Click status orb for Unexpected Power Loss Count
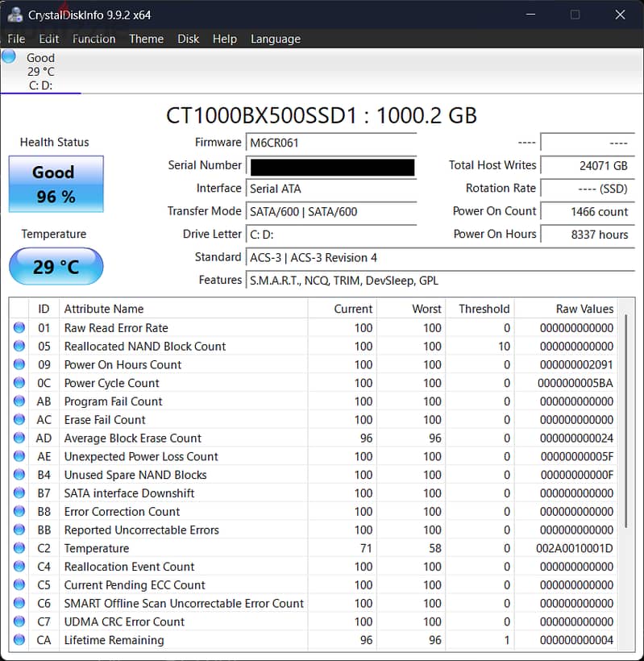The width and height of the screenshot is (644, 661). (x=19, y=456)
